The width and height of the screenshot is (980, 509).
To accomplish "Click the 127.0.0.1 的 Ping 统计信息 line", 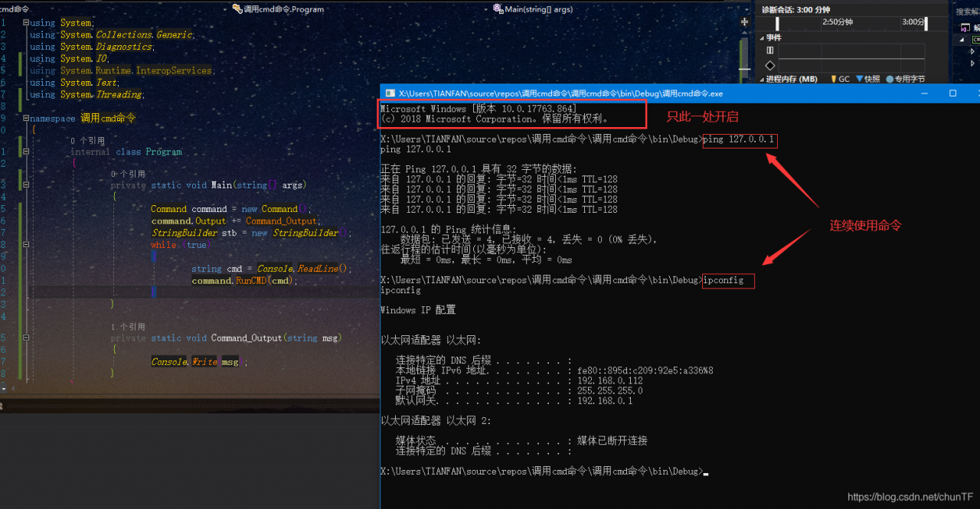I will pyautogui.click(x=449, y=229).
